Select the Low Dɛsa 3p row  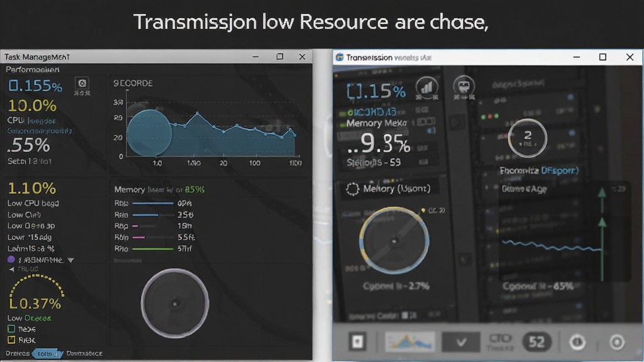pyautogui.click(x=31, y=226)
